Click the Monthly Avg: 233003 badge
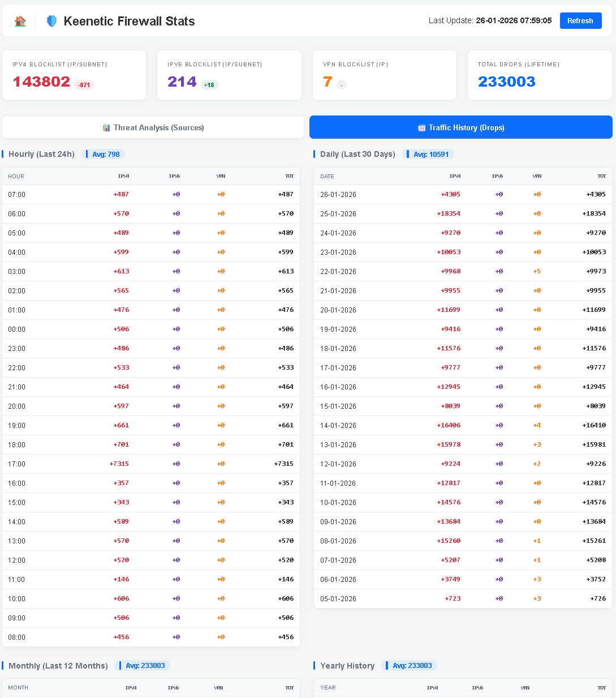Viewport: 616px width, 698px height. pyautogui.click(x=142, y=666)
